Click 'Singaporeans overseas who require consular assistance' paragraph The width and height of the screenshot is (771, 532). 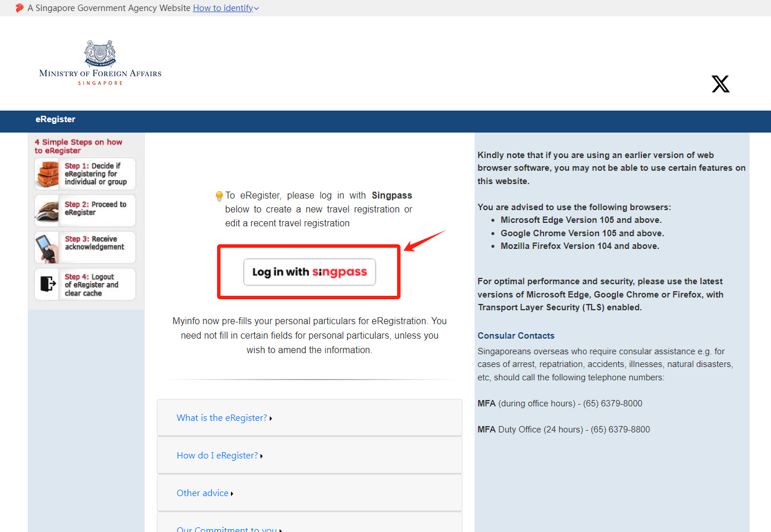[605, 364]
